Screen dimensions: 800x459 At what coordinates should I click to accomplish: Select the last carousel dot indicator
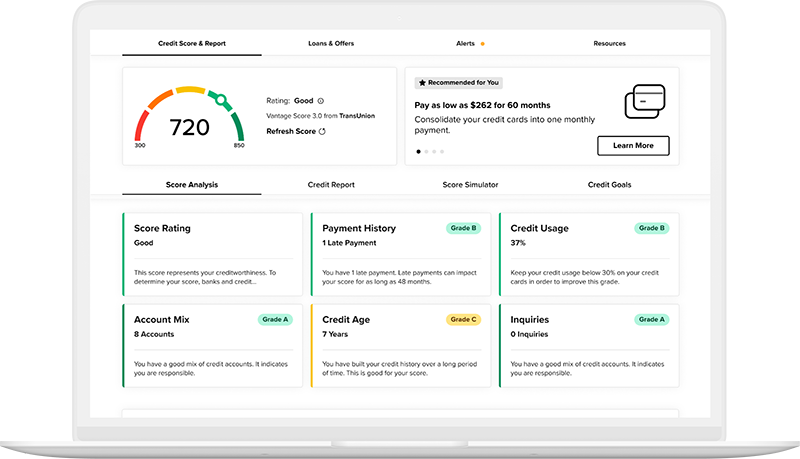[x=442, y=152]
